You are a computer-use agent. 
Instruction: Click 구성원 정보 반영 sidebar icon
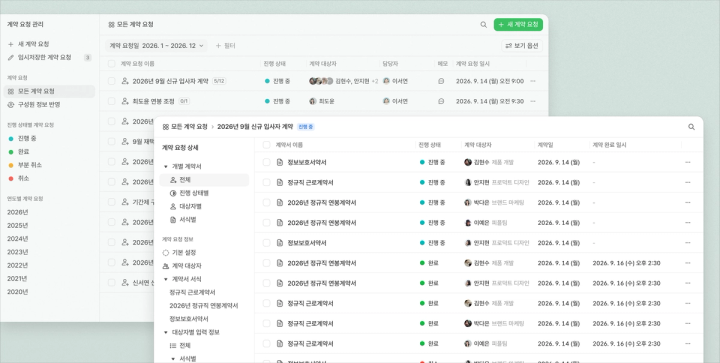click(x=11, y=105)
